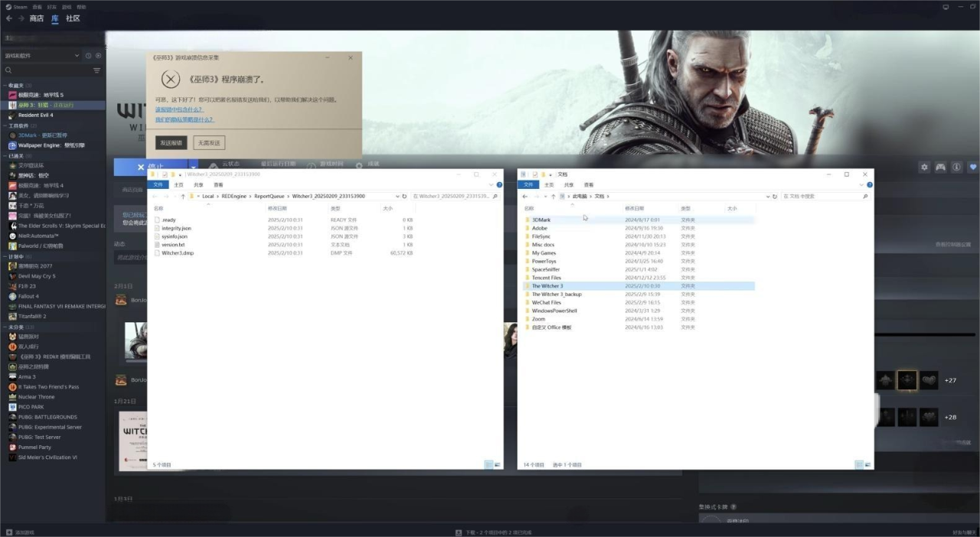This screenshot has width=980, height=537.
Task: Open the 游戏和软件 library dropdown
Action: [42, 56]
